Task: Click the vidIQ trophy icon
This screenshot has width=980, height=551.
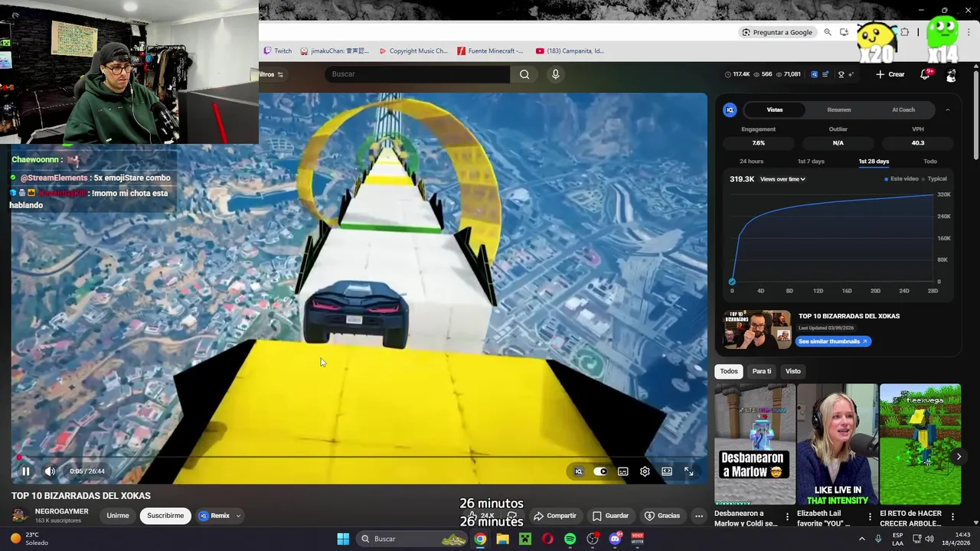Action: (x=841, y=74)
